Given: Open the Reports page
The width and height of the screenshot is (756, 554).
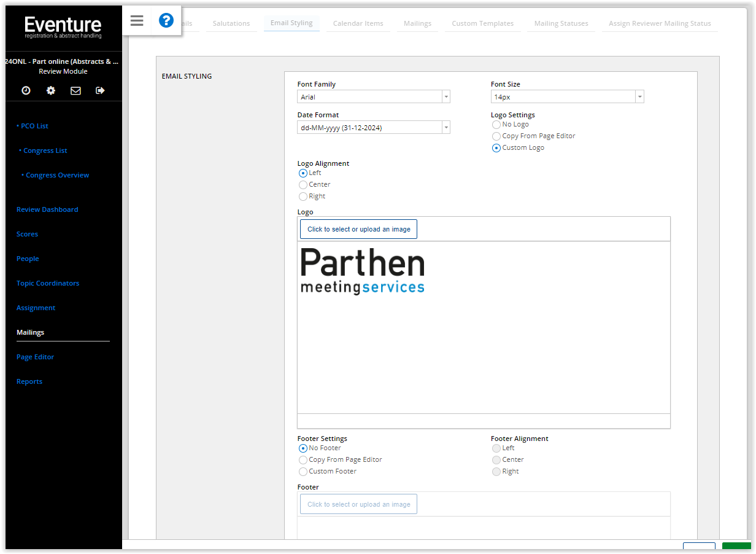Looking at the screenshot, I should click(x=29, y=381).
